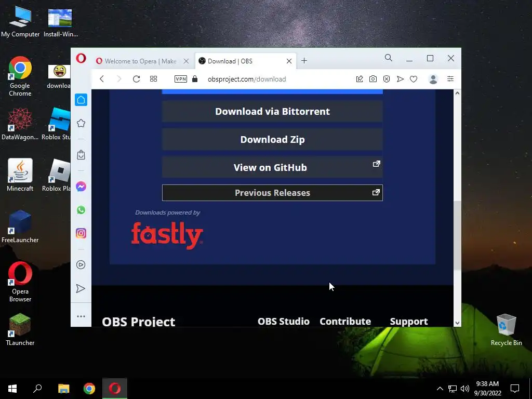
Task: Click the vertical scrollbar thumb
Action: [457, 235]
